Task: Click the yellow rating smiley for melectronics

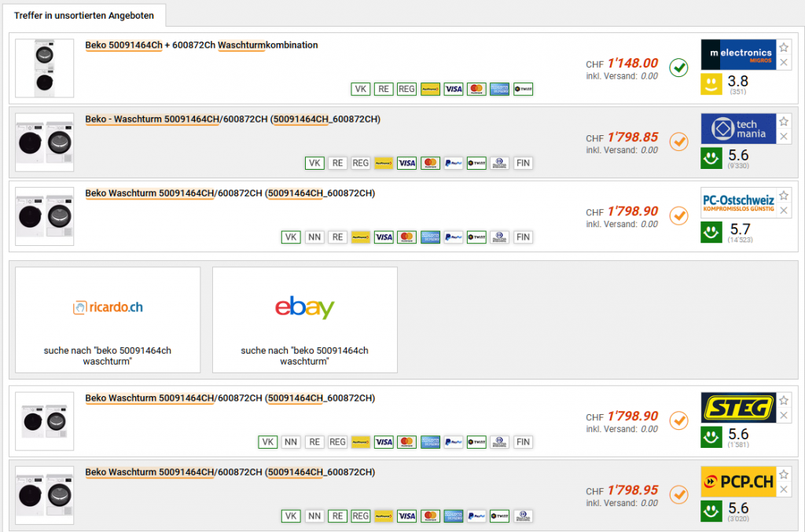Action: pyautogui.click(x=711, y=85)
